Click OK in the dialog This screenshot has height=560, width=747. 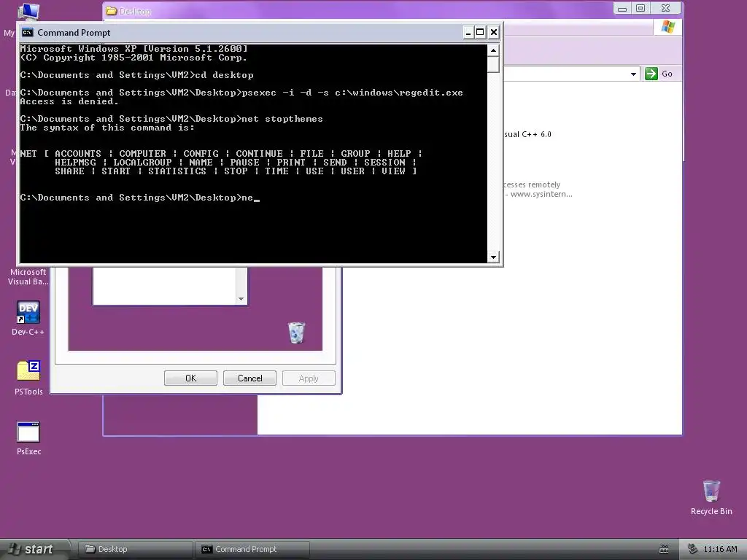(x=190, y=378)
